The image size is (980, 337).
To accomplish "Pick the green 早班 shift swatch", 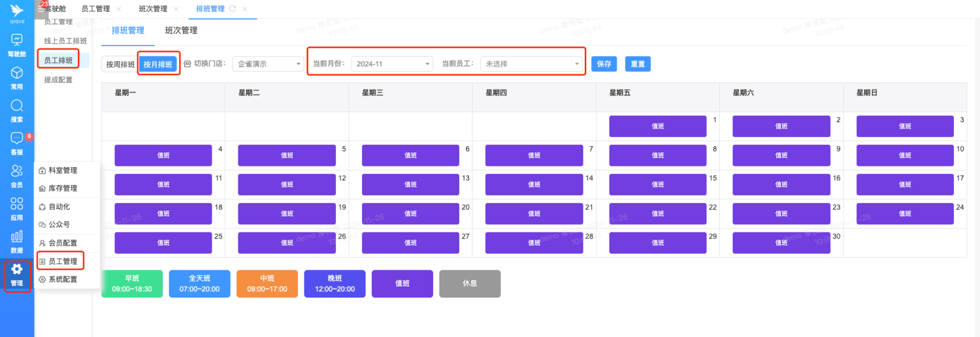I will point(132,284).
